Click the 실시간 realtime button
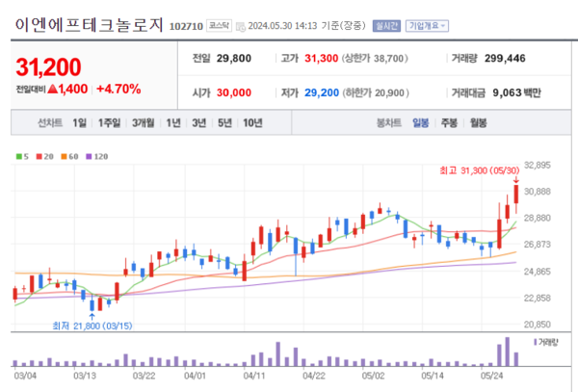578x392 pixels. tap(384, 26)
